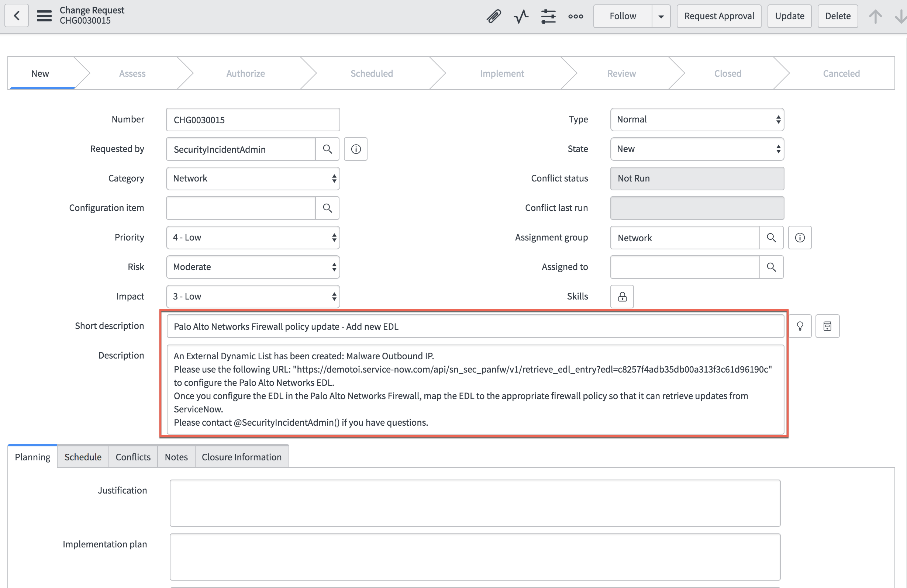Click the Update button
This screenshot has height=588, width=907.
click(x=790, y=16)
